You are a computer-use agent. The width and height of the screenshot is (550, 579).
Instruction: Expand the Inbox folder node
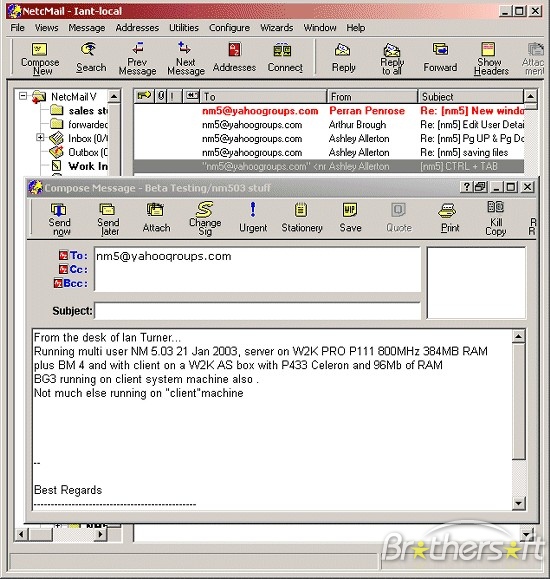[x=40, y=138]
